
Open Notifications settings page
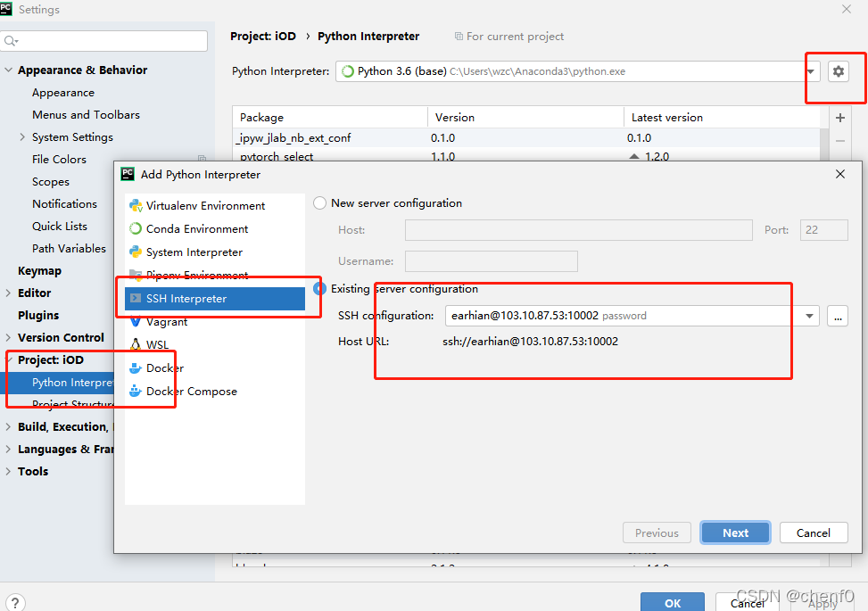point(64,203)
